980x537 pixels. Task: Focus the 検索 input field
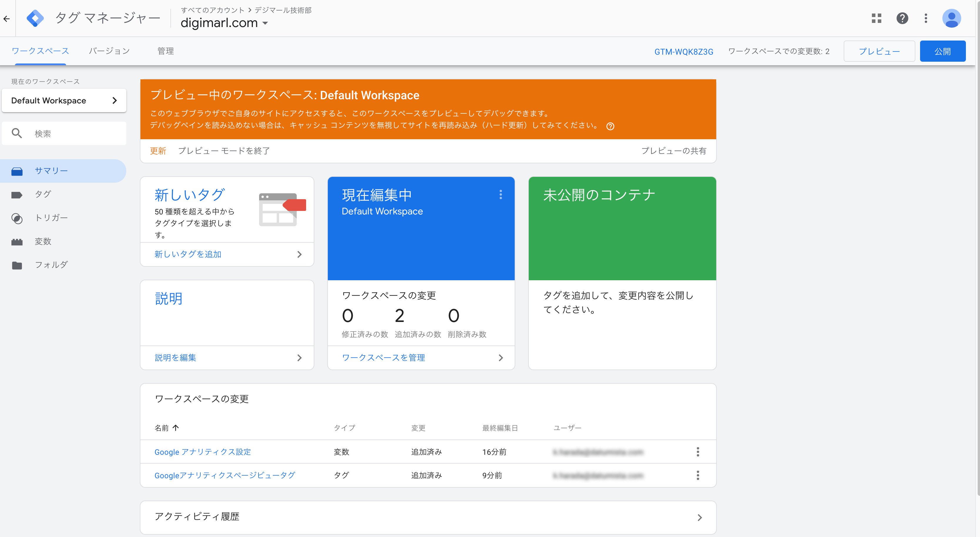pyautogui.click(x=64, y=133)
